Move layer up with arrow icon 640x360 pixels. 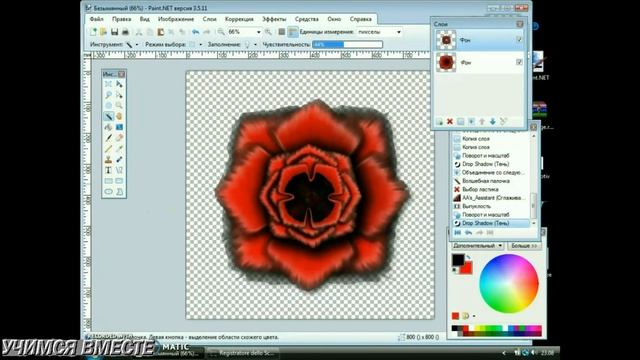coord(482,122)
